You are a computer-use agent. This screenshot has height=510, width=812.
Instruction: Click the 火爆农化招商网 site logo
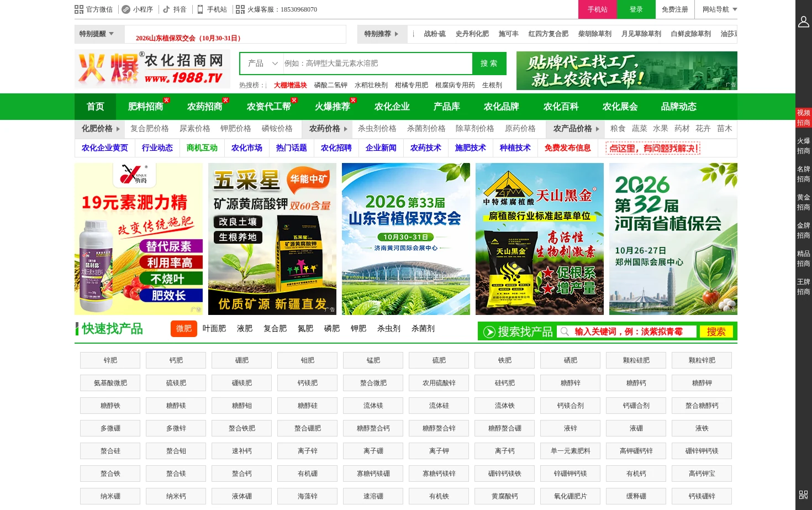(x=152, y=69)
